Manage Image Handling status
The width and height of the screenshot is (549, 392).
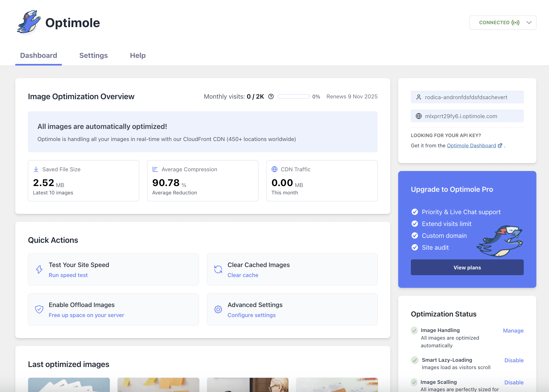[x=513, y=331]
